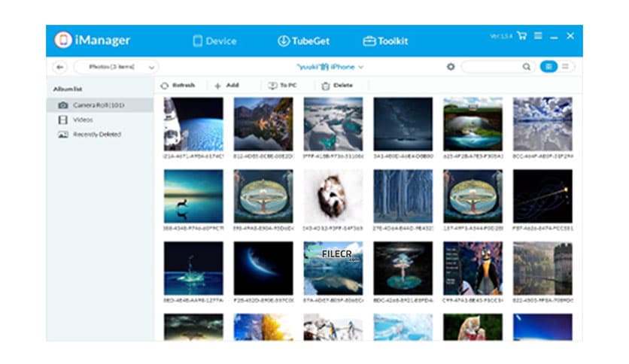Click the Album list heading
629x364 pixels.
[68, 89]
